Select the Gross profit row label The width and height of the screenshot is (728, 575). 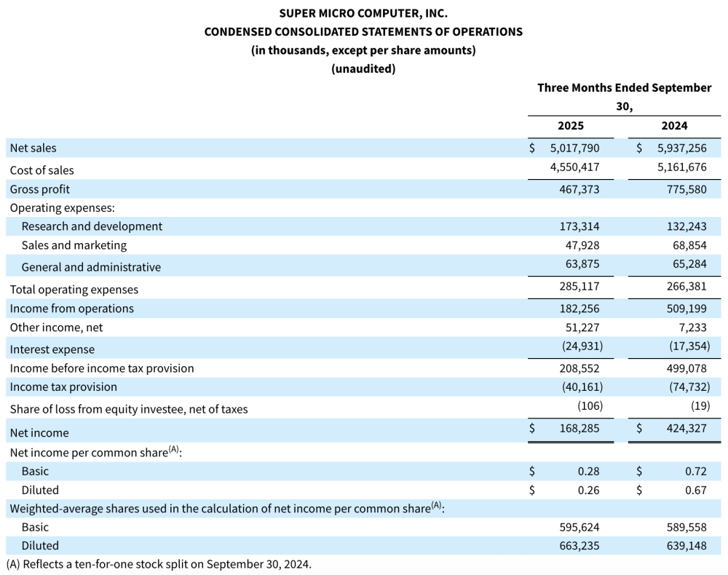(x=40, y=189)
